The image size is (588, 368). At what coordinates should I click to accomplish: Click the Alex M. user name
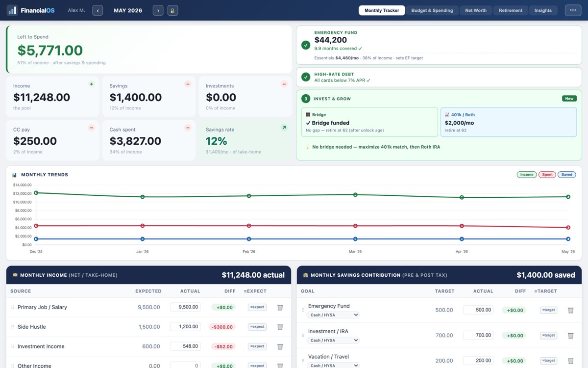click(76, 10)
